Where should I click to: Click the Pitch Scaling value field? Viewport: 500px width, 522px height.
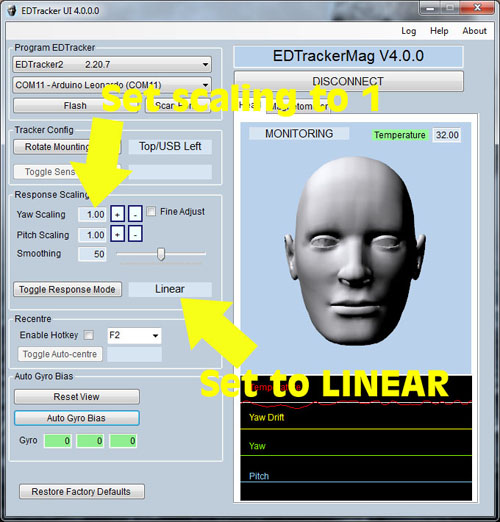[92, 235]
